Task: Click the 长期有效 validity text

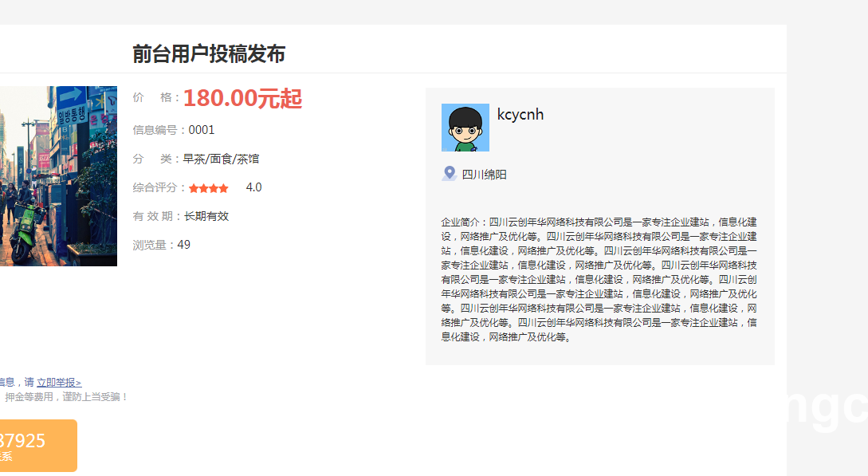Action: [206, 216]
